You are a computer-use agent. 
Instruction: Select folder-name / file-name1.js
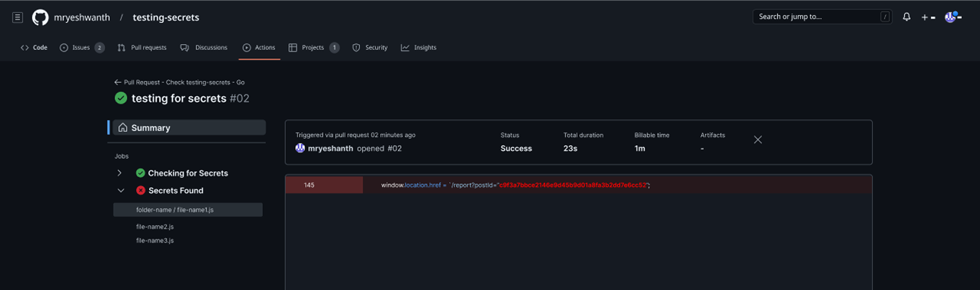187,209
